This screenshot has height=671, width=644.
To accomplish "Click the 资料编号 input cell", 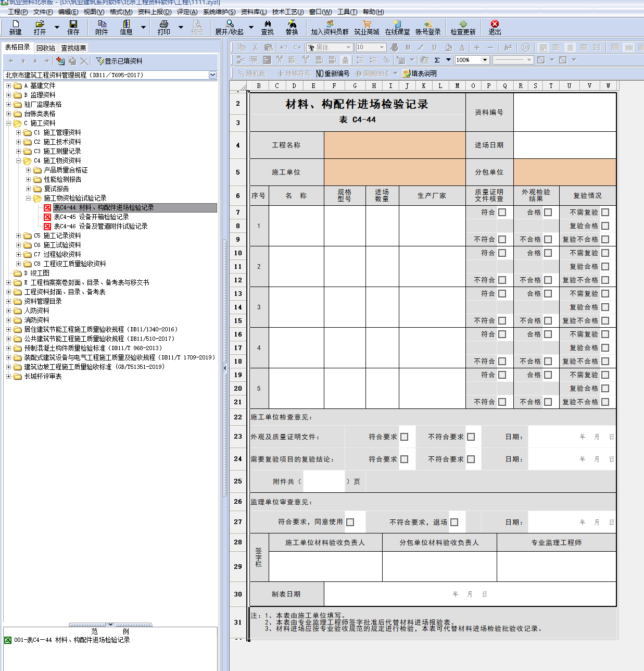I will point(565,112).
